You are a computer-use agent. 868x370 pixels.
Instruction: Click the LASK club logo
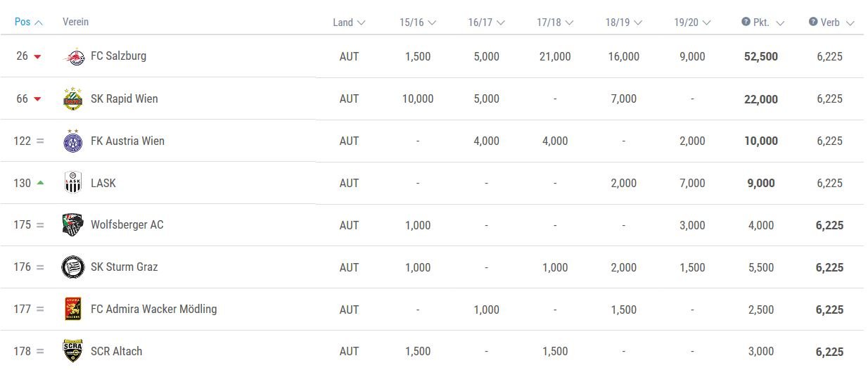pyautogui.click(x=73, y=183)
